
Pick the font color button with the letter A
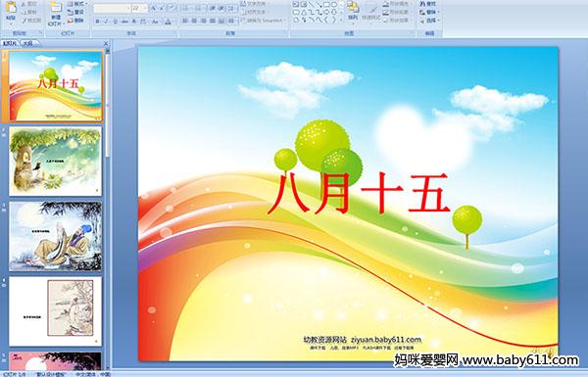click(x=169, y=22)
